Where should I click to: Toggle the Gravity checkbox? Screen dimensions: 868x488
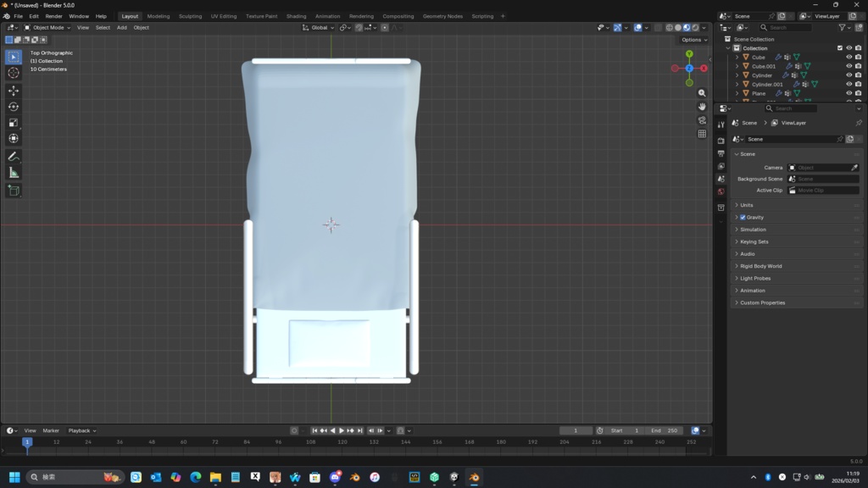(743, 218)
